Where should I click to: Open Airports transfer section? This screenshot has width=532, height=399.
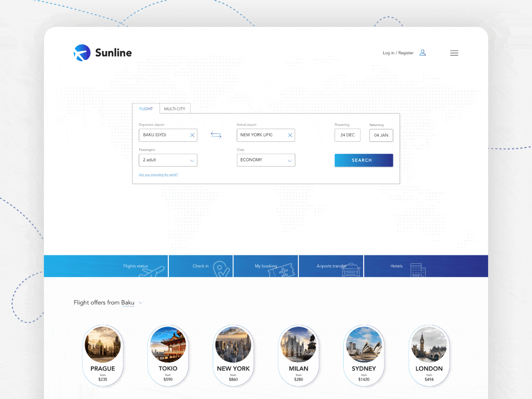click(x=331, y=266)
